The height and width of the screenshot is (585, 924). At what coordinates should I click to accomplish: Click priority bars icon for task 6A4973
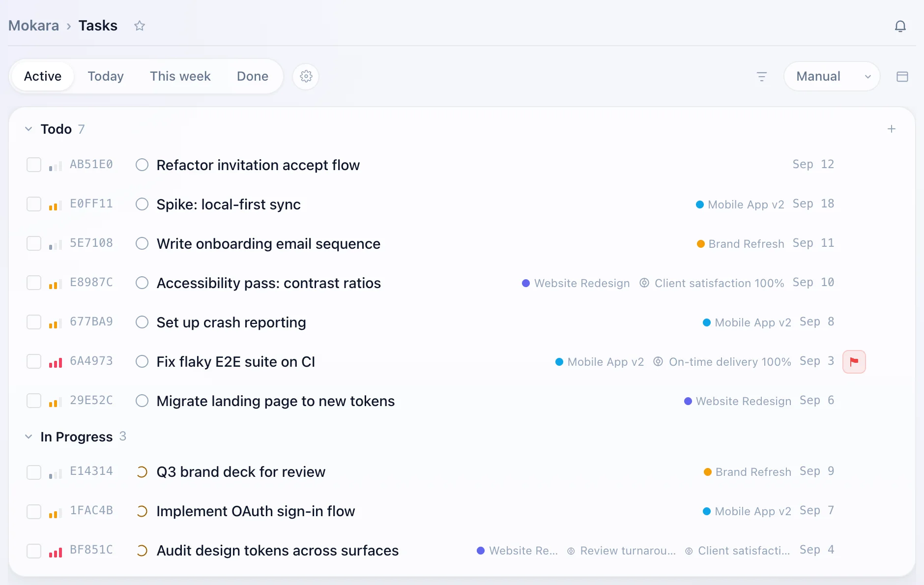pyautogui.click(x=55, y=363)
